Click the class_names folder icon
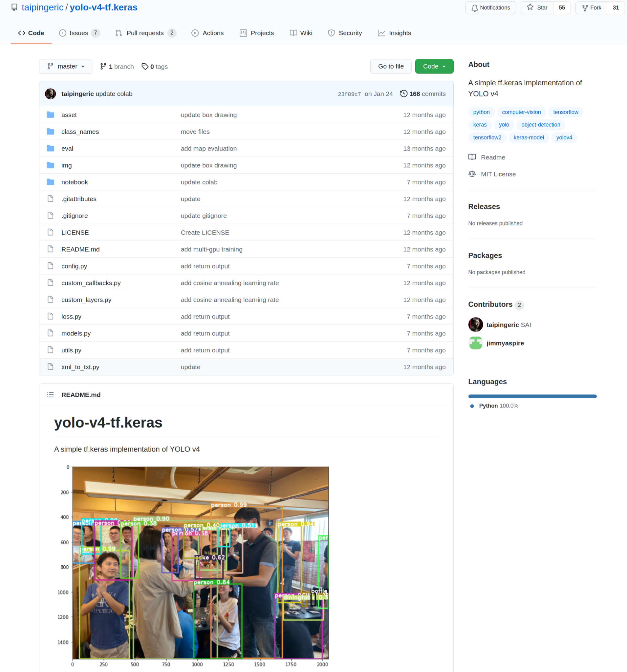Screen dimensions: 627x672 pos(51,132)
